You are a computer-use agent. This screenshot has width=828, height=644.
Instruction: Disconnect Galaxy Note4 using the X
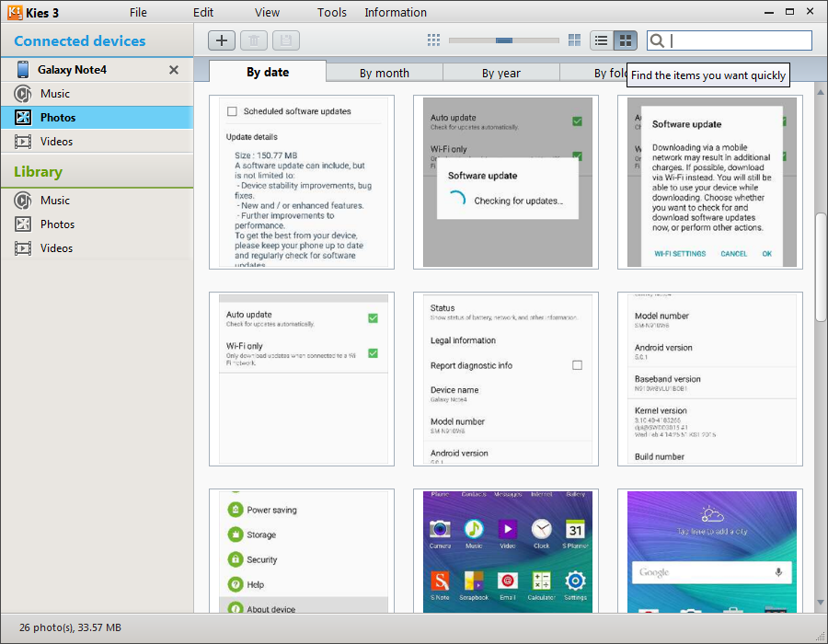pyautogui.click(x=174, y=70)
